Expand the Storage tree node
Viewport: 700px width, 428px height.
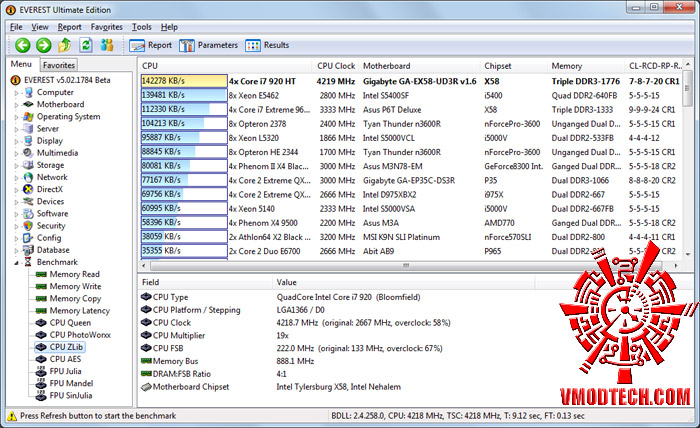click(17, 166)
